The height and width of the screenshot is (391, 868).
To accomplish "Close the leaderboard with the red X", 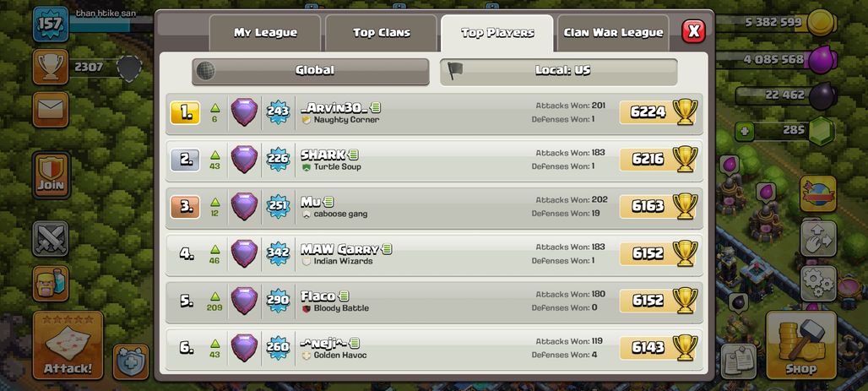I will pyautogui.click(x=693, y=31).
